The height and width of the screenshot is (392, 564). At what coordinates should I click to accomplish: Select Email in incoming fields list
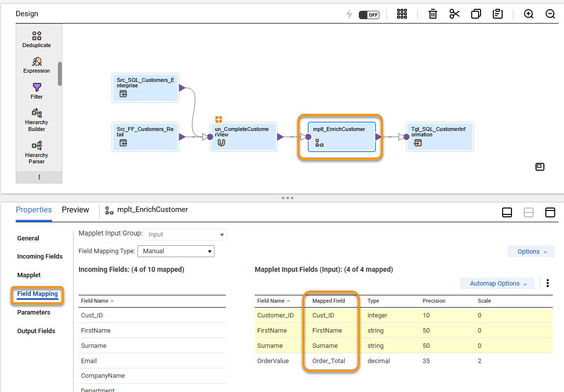152,361
